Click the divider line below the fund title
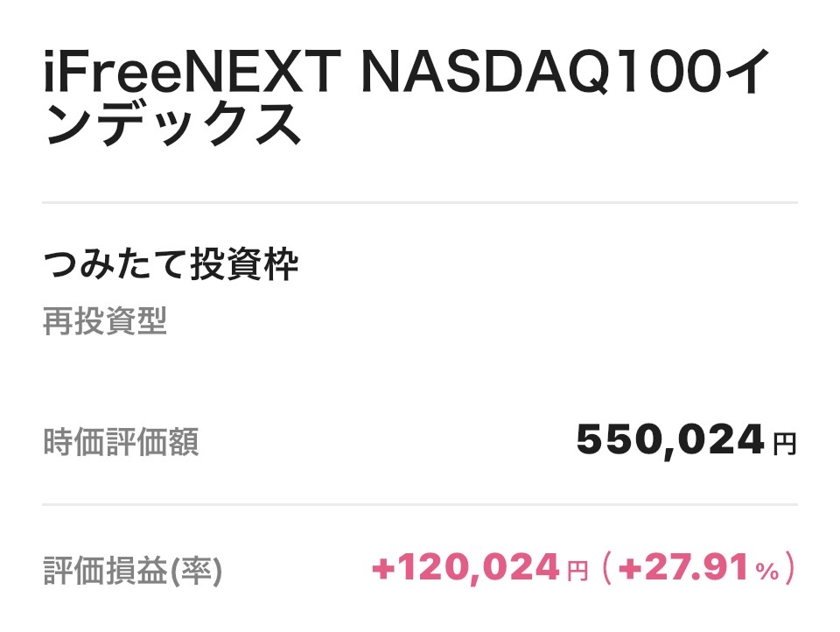 (x=420, y=203)
